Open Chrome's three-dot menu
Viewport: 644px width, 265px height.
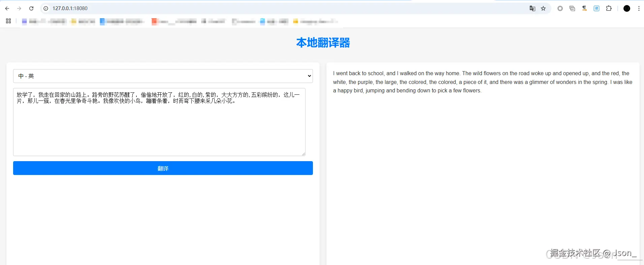639,8
